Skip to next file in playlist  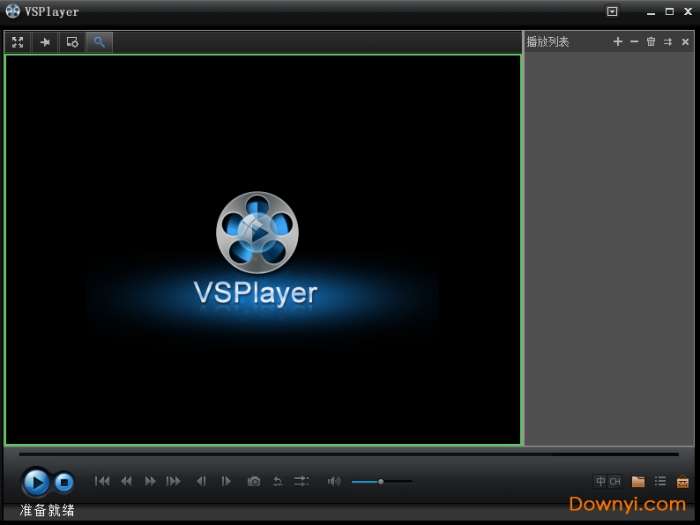point(173,481)
